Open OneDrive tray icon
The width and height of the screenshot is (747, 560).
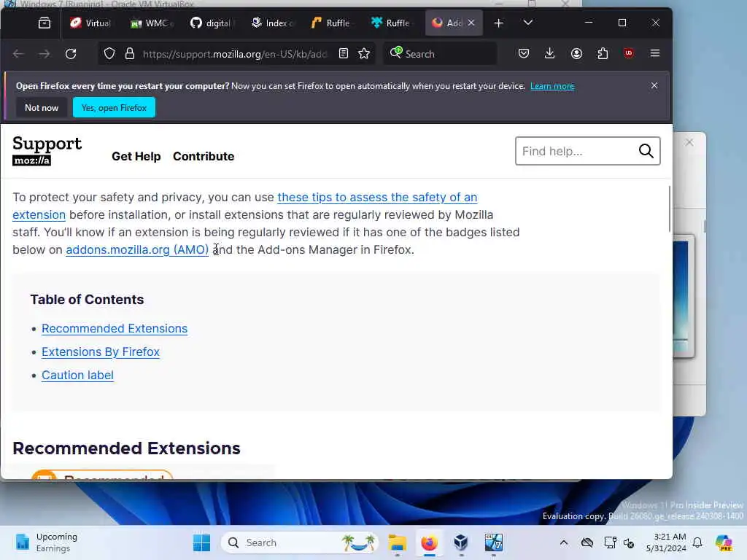click(587, 542)
